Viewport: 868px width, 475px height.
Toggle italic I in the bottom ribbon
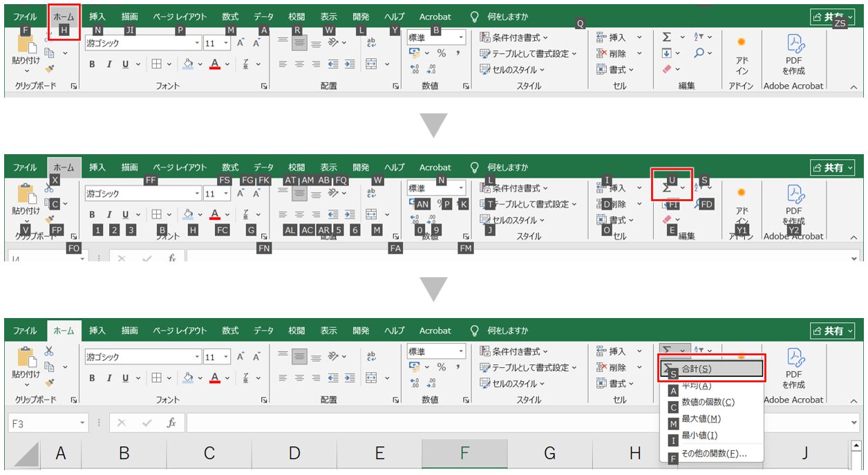click(x=108, y=378)
